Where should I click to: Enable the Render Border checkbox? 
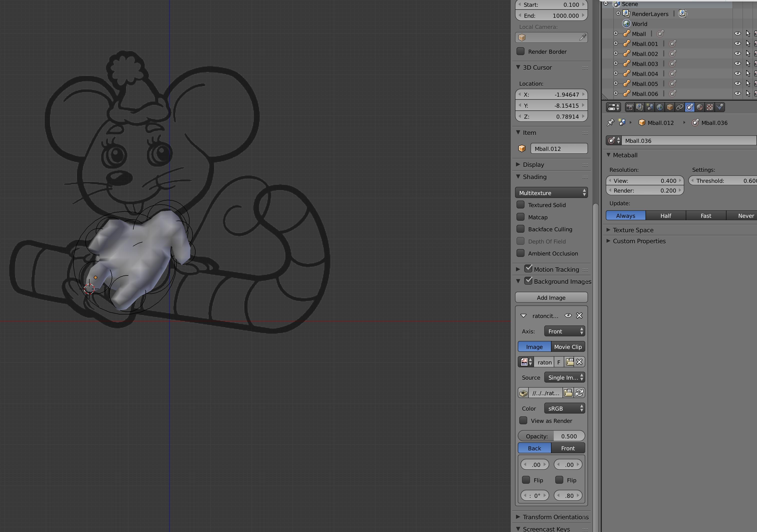tap(520, 51)
